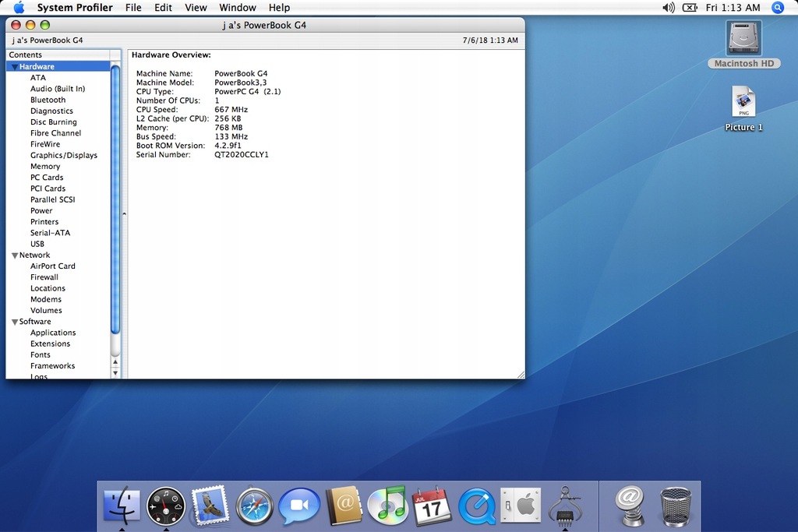Open Finder from the Dock
Image resolution: width=798 pixels, height=532 pixels.
click(121, 506)
